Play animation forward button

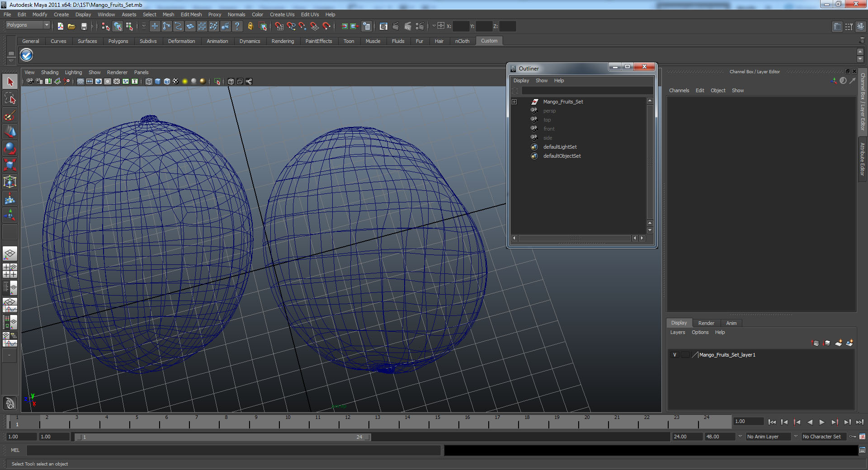(822, 422)
